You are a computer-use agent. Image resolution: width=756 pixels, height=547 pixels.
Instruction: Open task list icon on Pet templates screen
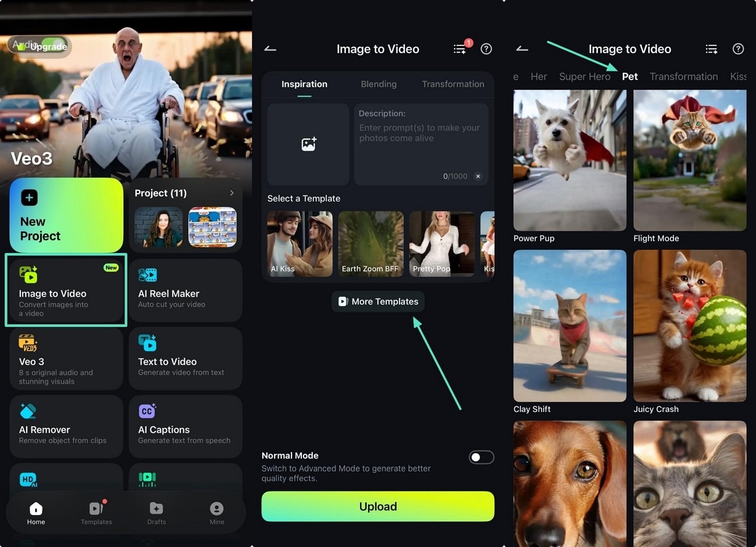(x=711, y=49)
